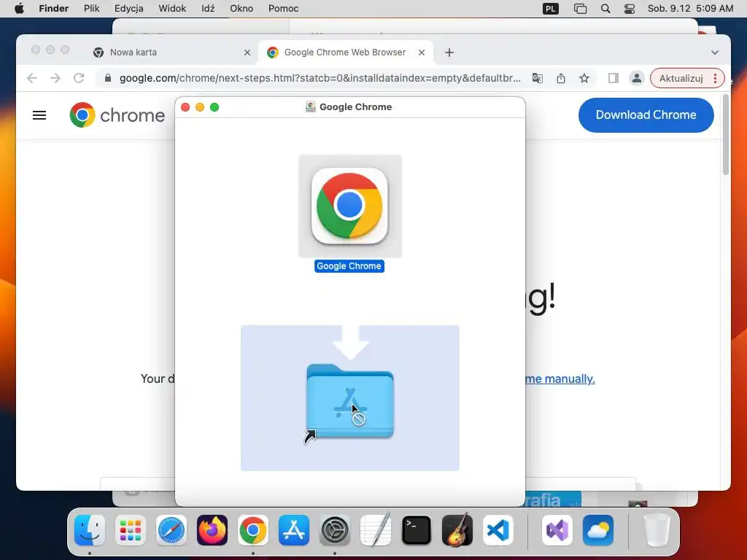Close the Google Chrome Web Browser tab
The image size is (747, 560).
[422, 52]
